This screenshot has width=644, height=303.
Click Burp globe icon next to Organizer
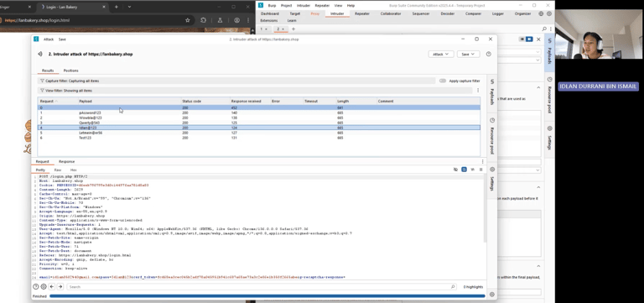pyautogui.click(x=541, y=13)
